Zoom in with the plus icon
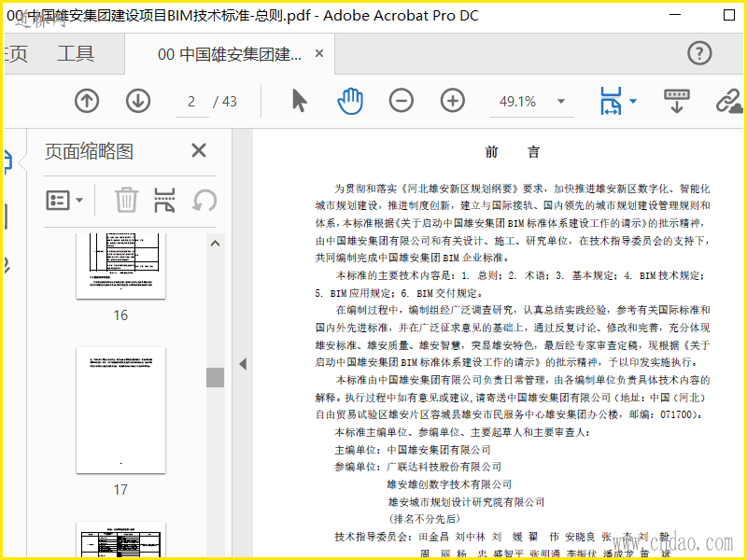This screenshot has width=747, height=560. click(x=453, y=101)
